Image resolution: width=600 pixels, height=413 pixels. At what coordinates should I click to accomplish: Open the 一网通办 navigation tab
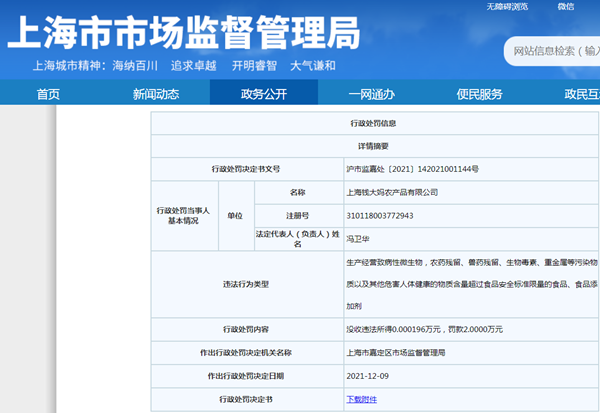pos(372,94)
